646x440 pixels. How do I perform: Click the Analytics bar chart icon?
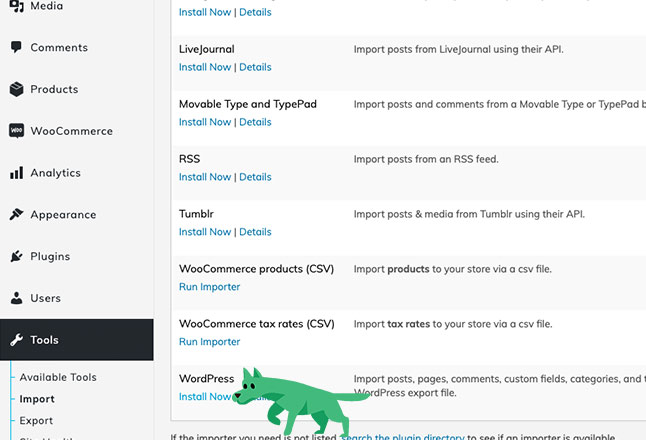click(16, 173)
